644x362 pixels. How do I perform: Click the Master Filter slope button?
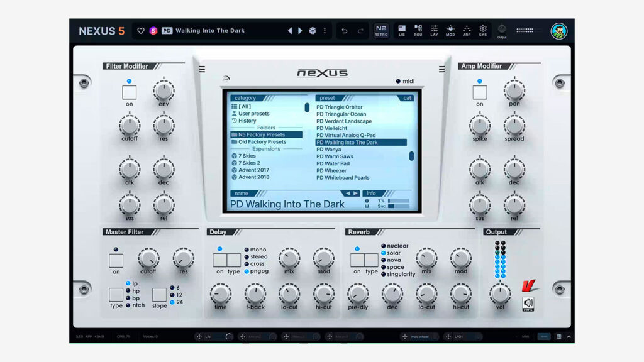[x=159, y=295]
